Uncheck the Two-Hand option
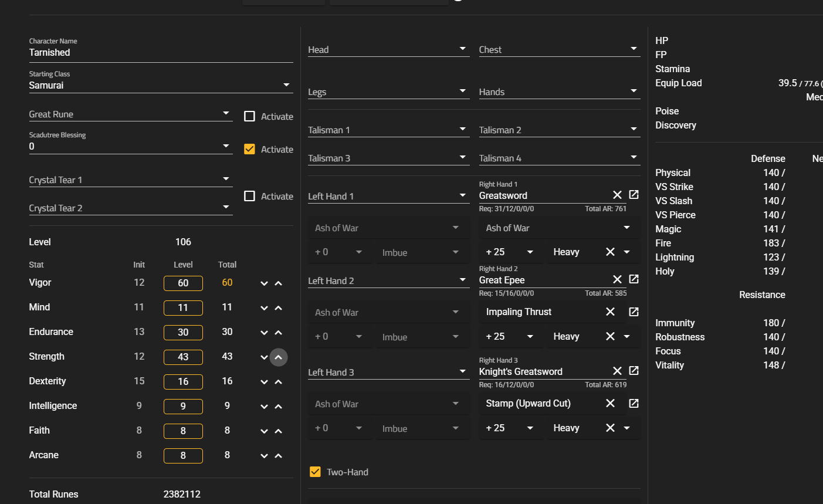Image resolution: width=823 pixels, height=504 pixels. (x=315, y=472)
